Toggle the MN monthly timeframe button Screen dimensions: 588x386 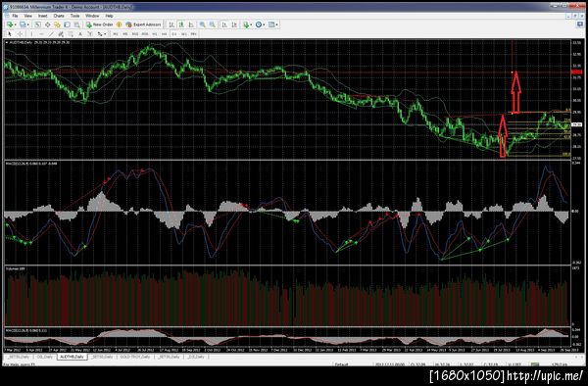click(x=193, y=34)
